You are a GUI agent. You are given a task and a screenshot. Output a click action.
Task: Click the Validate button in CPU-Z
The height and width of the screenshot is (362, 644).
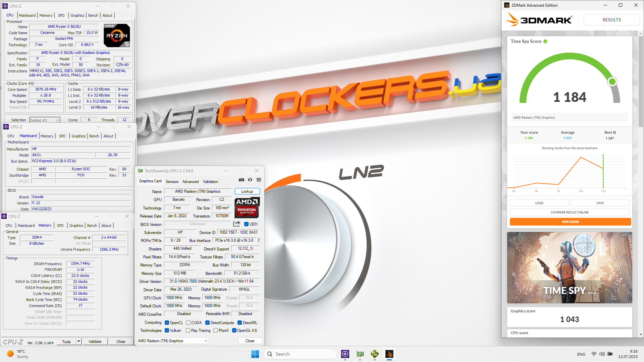pyautogui.click(x=95, y=342)
